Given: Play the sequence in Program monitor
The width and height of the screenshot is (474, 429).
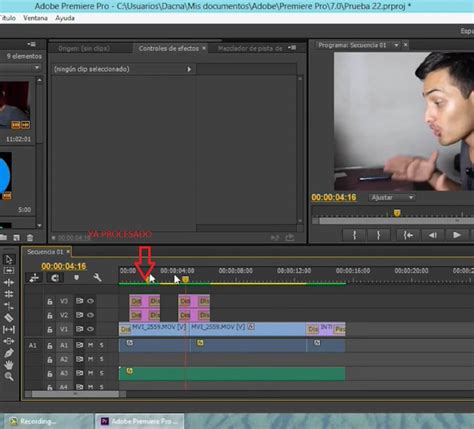Looking at the screenshot, I should click(457, 235).
